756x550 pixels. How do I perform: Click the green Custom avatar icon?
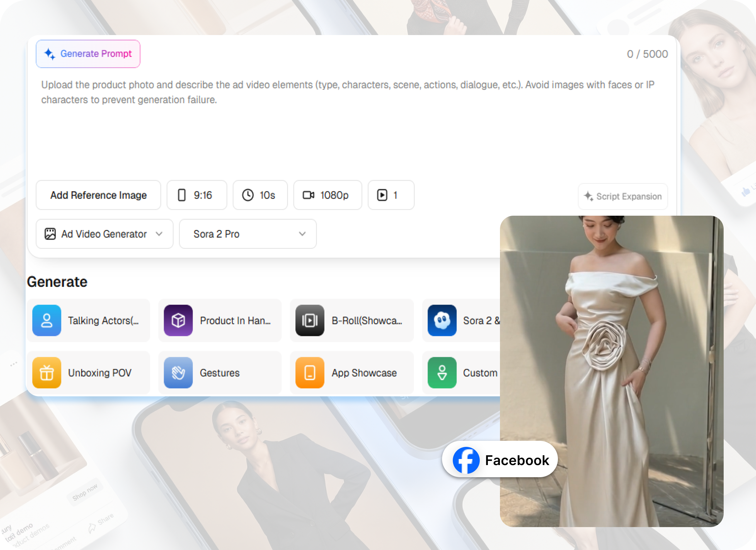click(x=442, y=373)
